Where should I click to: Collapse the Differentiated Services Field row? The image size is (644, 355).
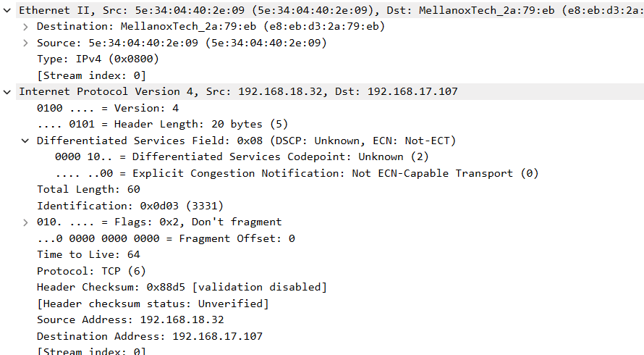[x=25, y=141]
